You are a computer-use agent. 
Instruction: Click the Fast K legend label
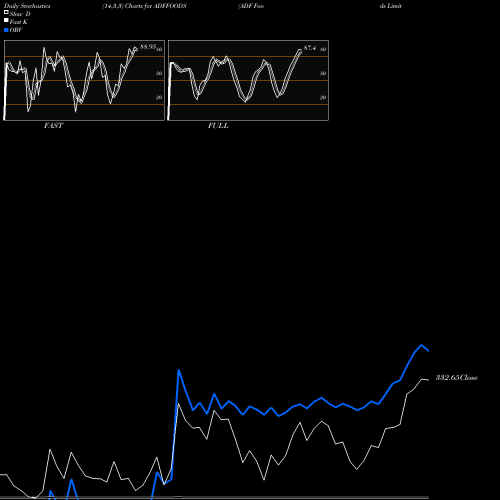click(19, 22)
